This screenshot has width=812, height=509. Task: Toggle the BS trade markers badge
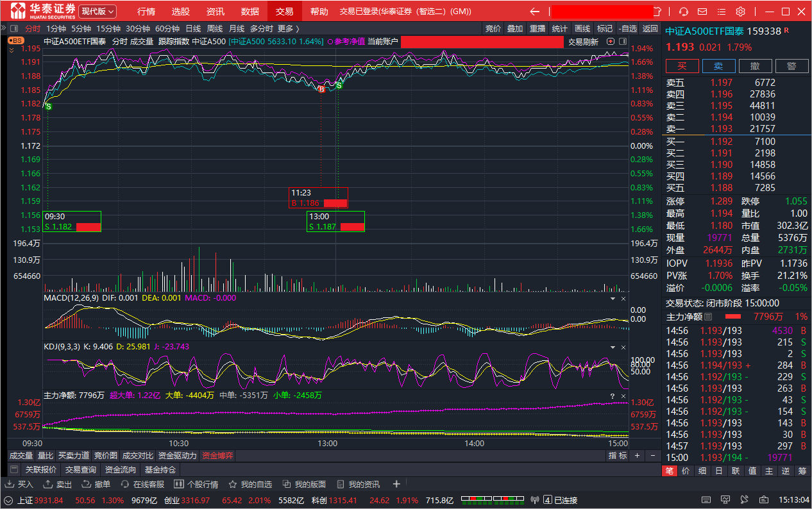click(16, 40)
